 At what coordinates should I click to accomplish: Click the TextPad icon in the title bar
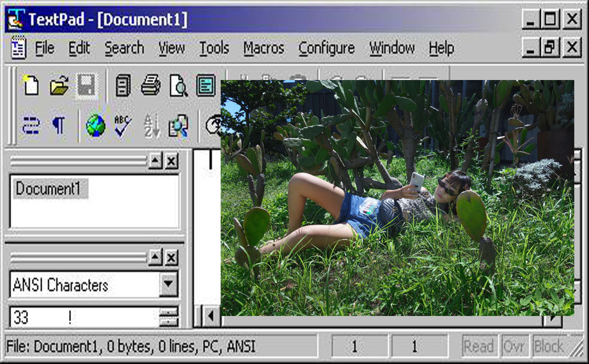[x=16, y=19]
